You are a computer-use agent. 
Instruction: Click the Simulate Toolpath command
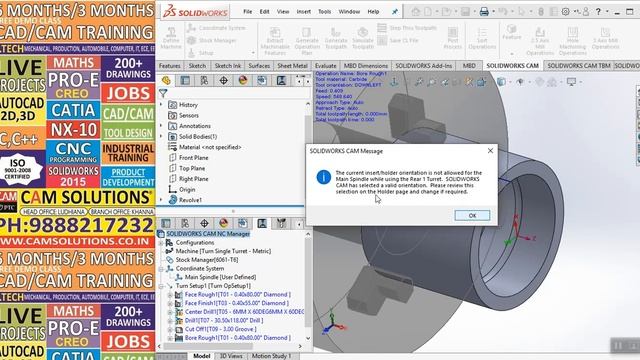point(362,38)
